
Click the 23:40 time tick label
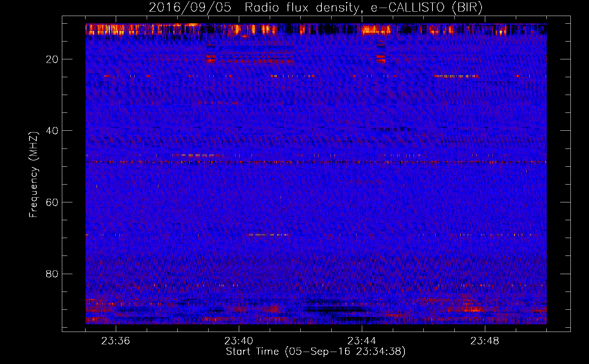point(239,341)
